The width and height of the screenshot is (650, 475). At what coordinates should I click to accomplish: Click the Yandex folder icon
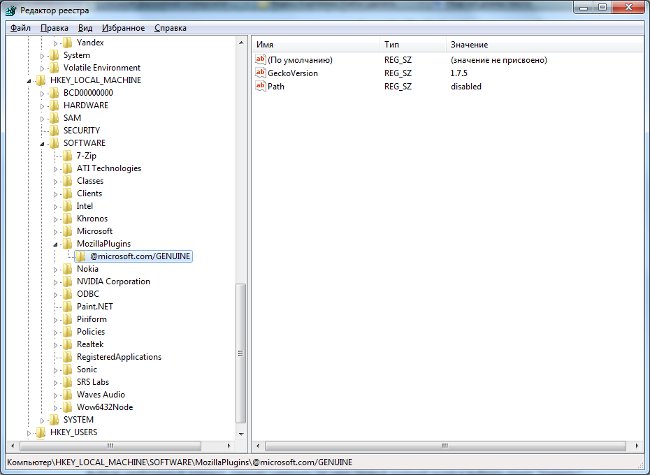point(67,42)
